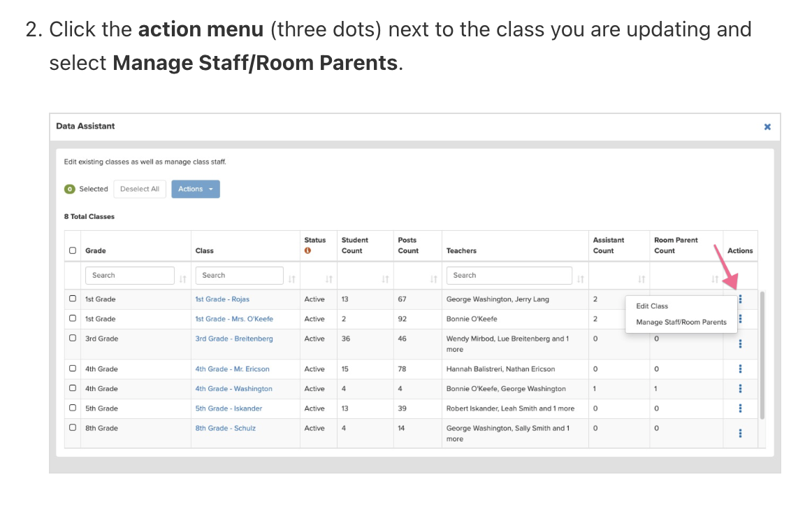Open three-dot action menu for 5th Grade - Iskander
The width and height of the screenshot is (812, 519).
pyautogui.click(x=740, y=408)
